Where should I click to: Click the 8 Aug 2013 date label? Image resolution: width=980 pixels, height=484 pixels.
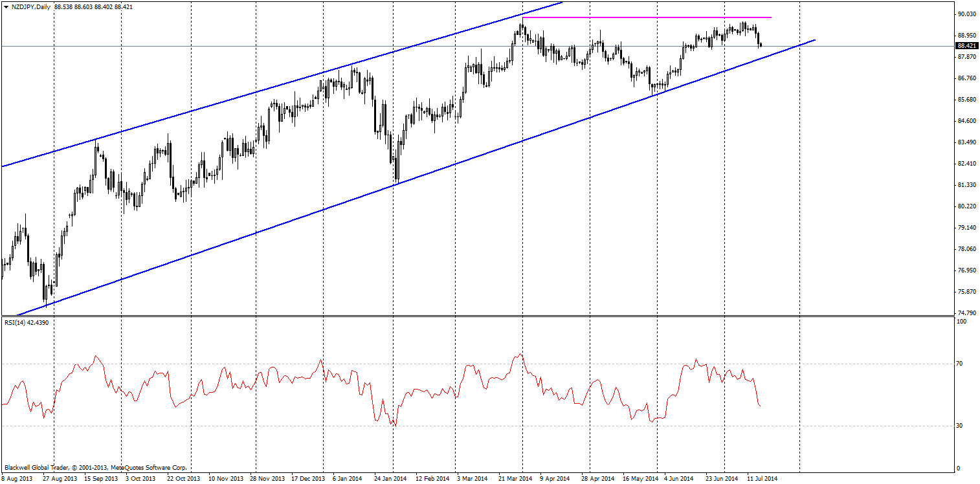coord(16,479)
